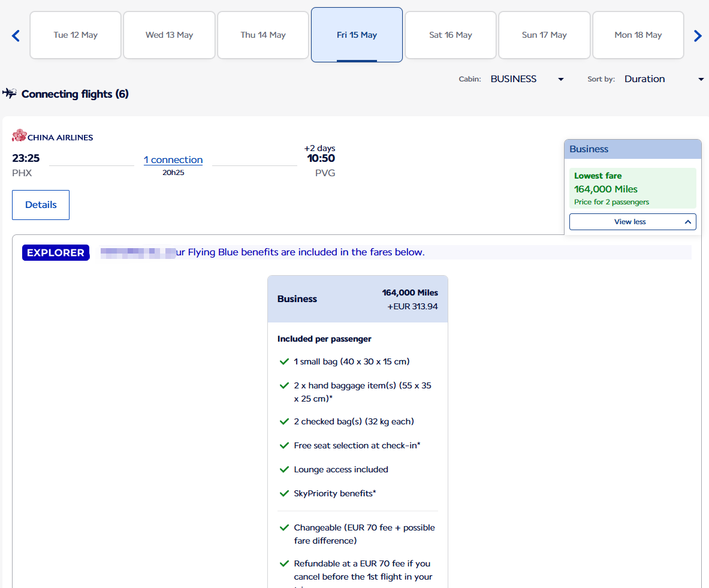709x588 pixels.
Task: Click the checkmark beside SkyPriority benefits
Action: click(285, 493)
